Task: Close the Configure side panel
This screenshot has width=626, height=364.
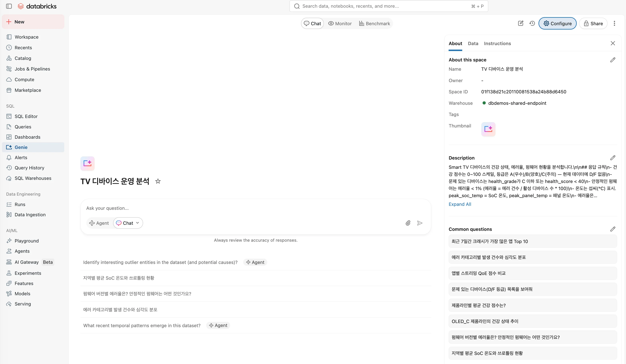Action: [x=613, y=44]
